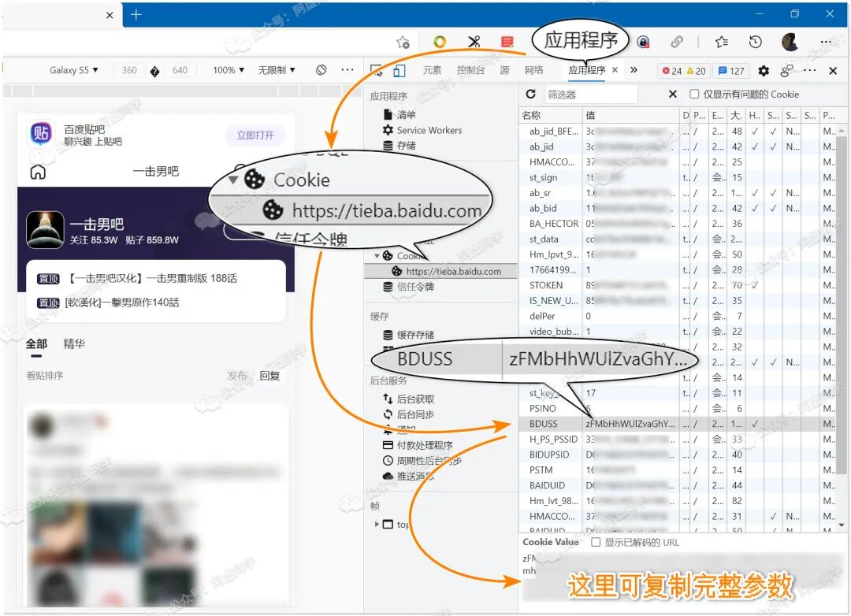
Task: Open Baidu Tieba app logo
Action: [41, 133]
